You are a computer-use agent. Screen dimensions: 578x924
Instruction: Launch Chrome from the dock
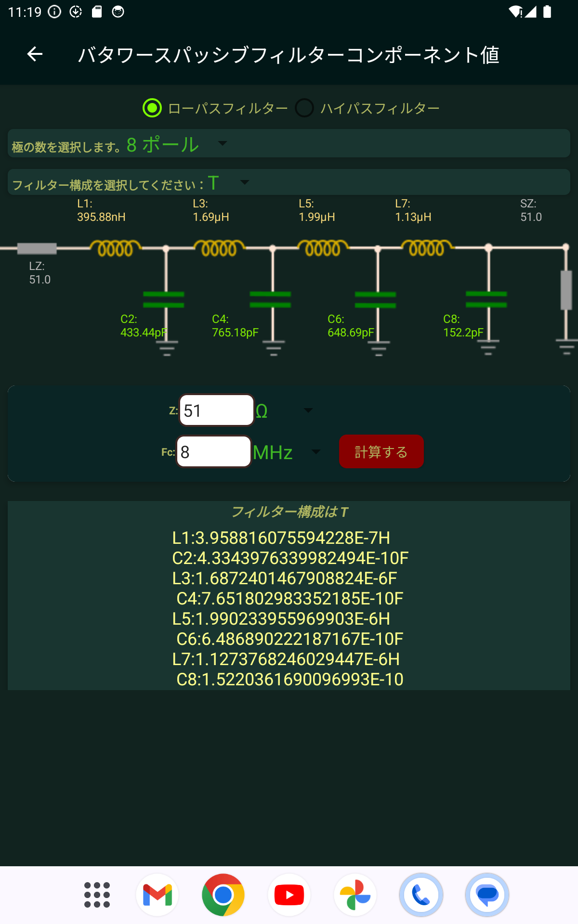(223, 895)
